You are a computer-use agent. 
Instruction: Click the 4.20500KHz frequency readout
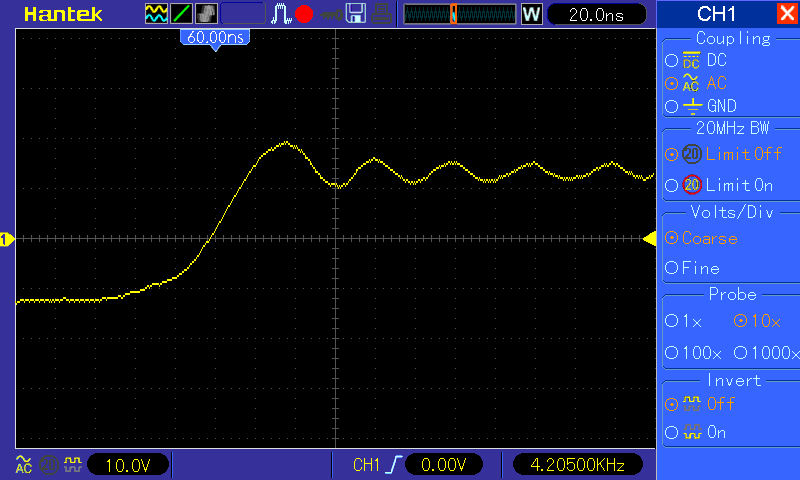point(578,465)
